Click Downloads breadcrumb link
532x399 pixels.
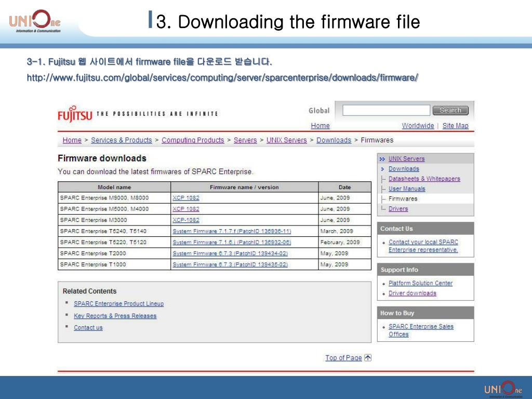334,140
